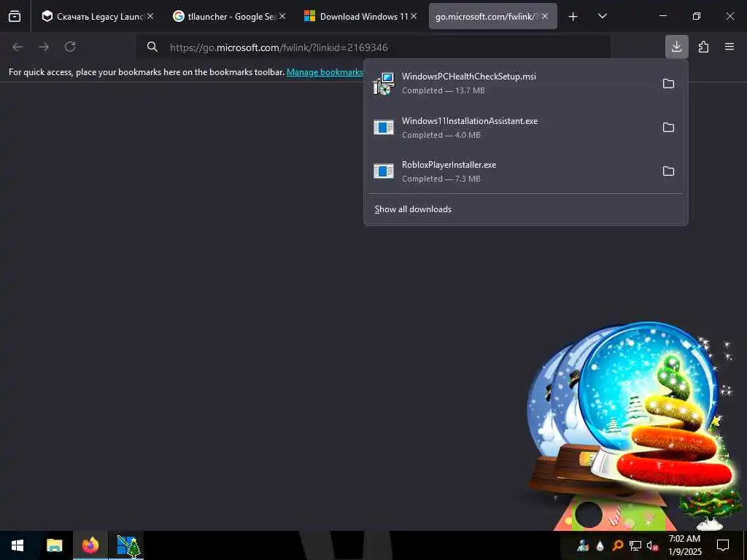Click Show all downloads
Image resolution: width=747 pixels, height=560 pixels.
pyautogui.click(x=413, y=209)
